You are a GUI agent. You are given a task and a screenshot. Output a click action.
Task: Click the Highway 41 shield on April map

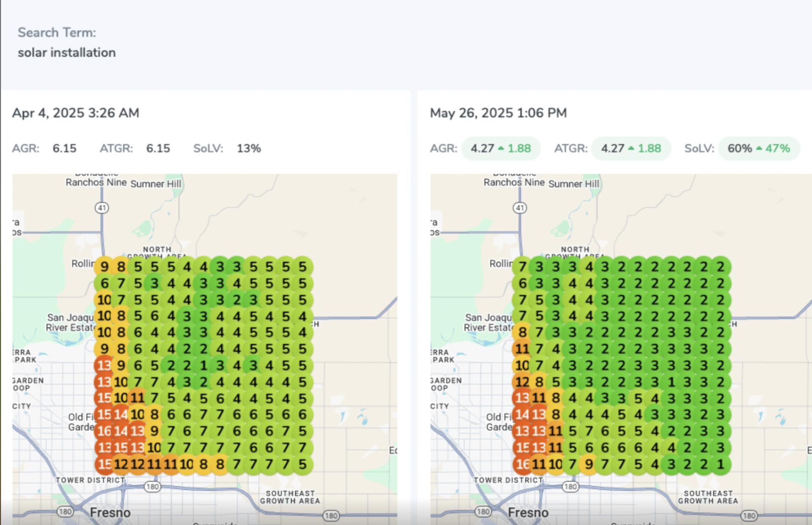pos(101,208)
